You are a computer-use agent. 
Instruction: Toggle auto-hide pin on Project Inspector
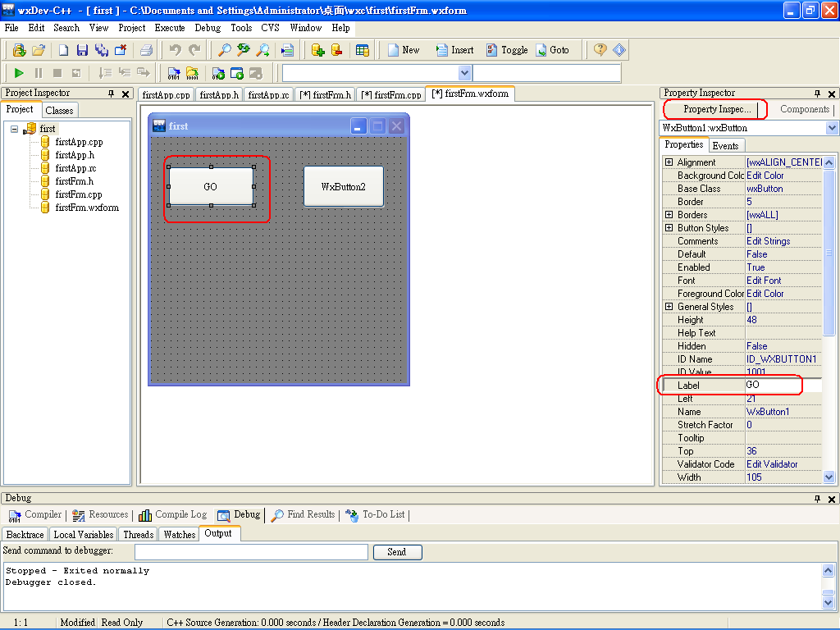pos(112,94)
